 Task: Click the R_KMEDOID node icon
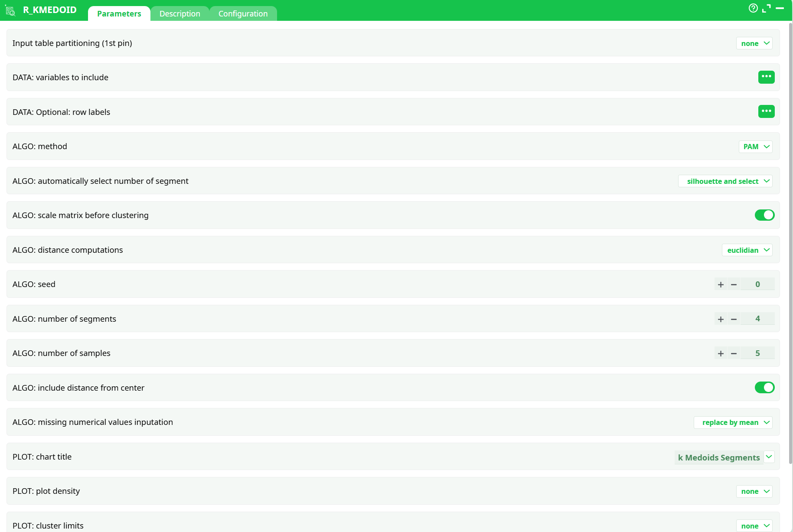(x=10, y=11)
